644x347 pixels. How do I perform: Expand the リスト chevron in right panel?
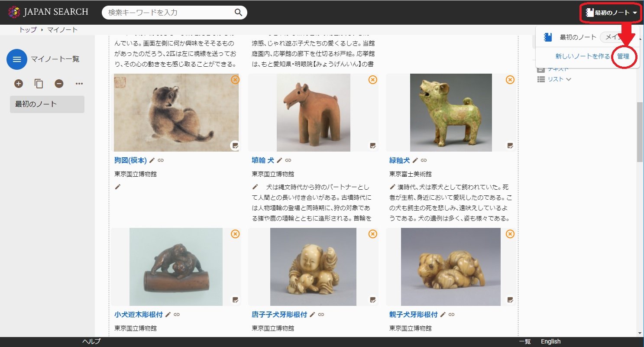569,79
